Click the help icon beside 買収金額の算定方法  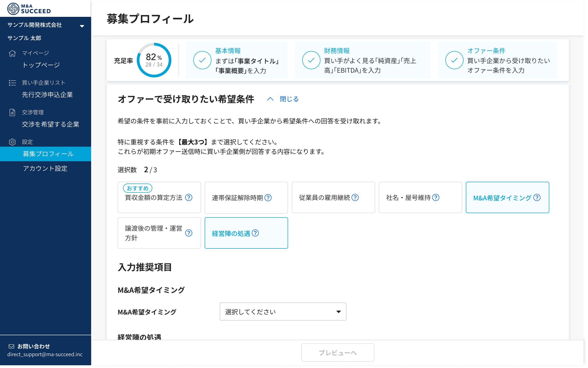189,197
